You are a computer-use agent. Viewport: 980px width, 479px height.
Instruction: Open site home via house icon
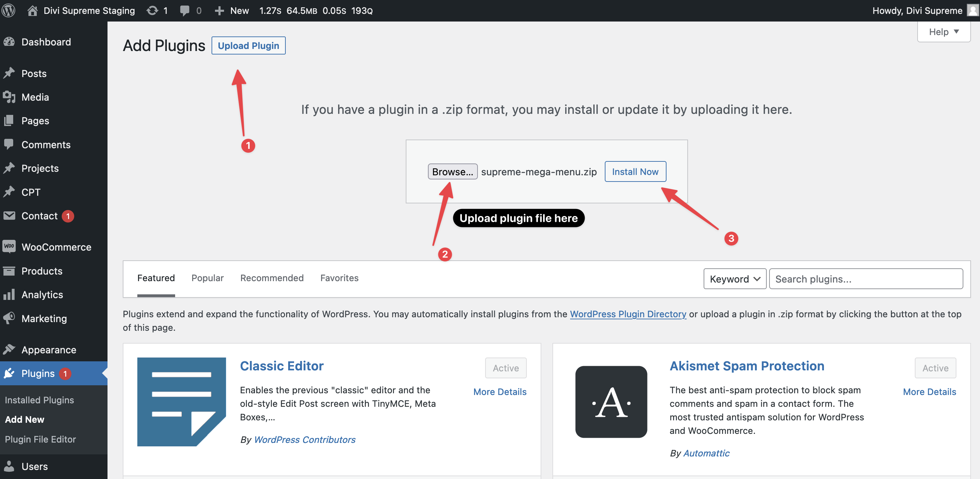tap(32, 10)
